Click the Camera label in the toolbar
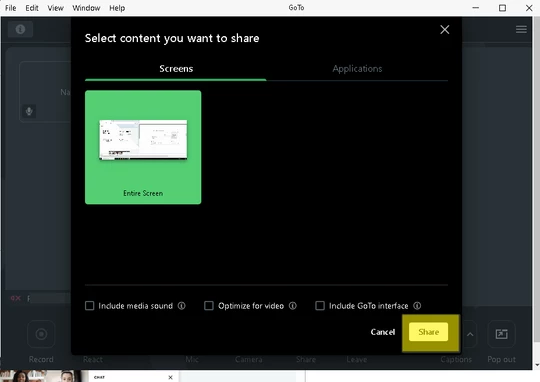This screenshot has width=540, height=382. [248, 359]
